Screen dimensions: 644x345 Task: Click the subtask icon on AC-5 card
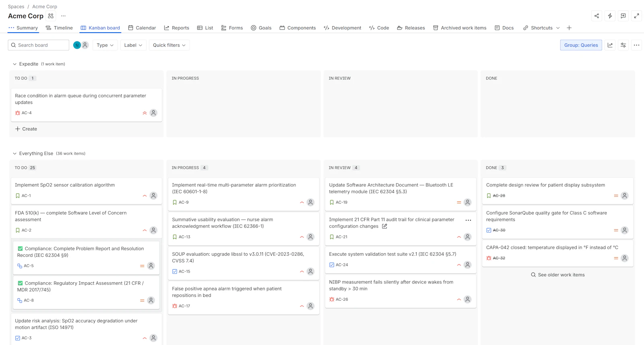point(20,266)
